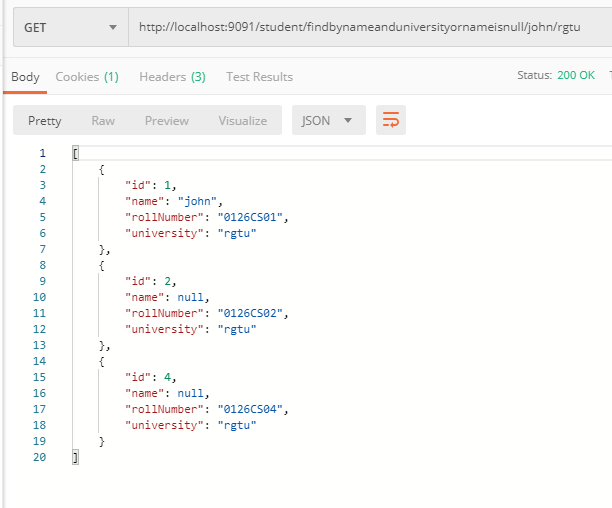This screenshot has width=612, height=508.
Task: Open the GET method dropdown
Action: [x=70, y=27]
